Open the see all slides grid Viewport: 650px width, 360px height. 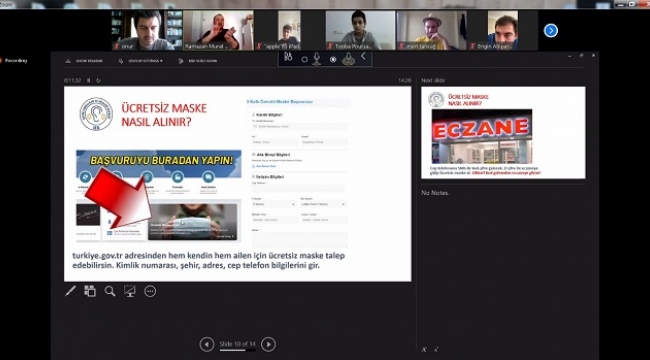pos(90,291)
